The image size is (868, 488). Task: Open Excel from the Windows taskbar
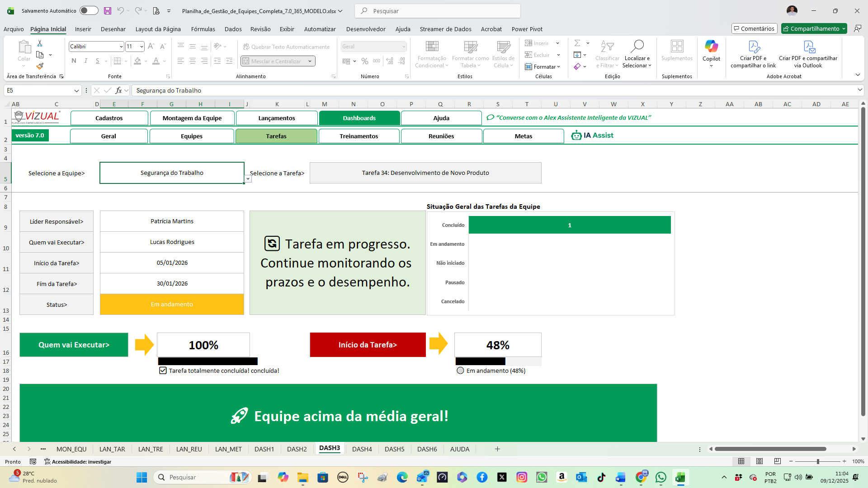tap(681, 477)
